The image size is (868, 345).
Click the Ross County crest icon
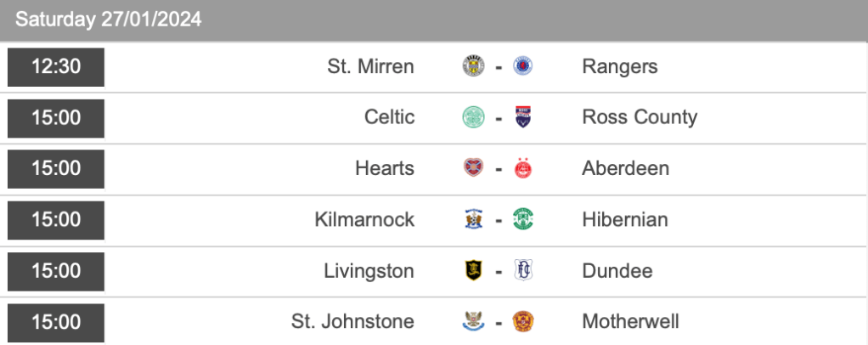click(x=522, y=117)
